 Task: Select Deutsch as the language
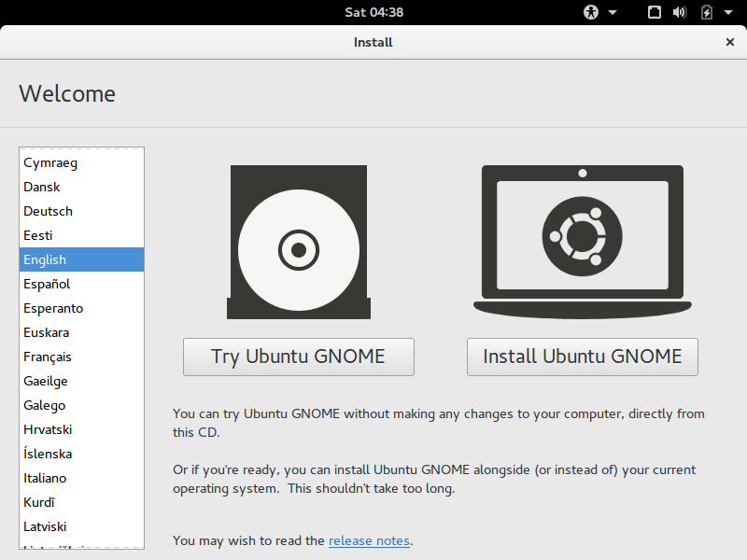click(56, 211)
